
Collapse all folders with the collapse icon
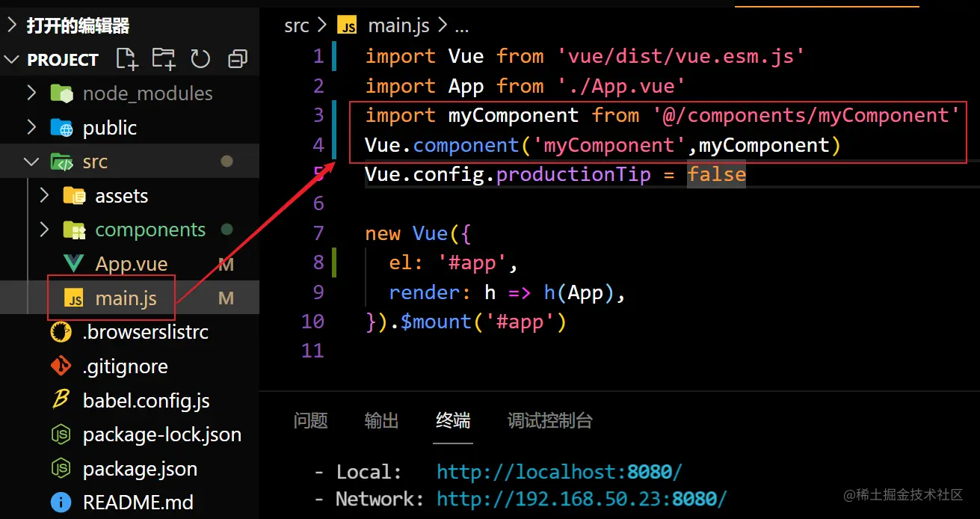click(x=238, y=59)
